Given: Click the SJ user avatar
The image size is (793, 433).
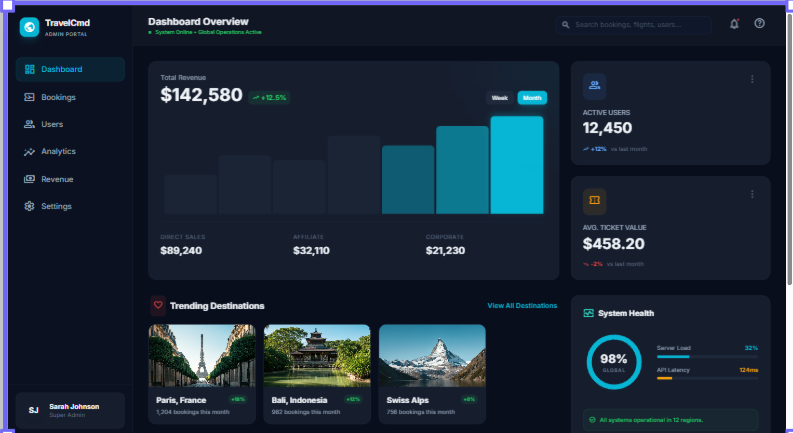Looking at the screenshot, I should pyautogui.click(x=33, y=410).
